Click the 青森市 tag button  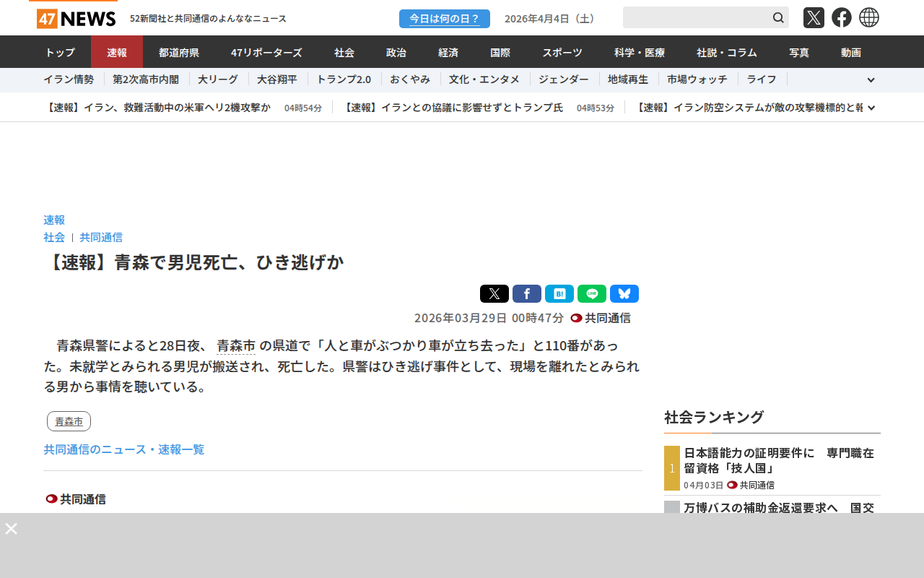click(x=69, y=421)
